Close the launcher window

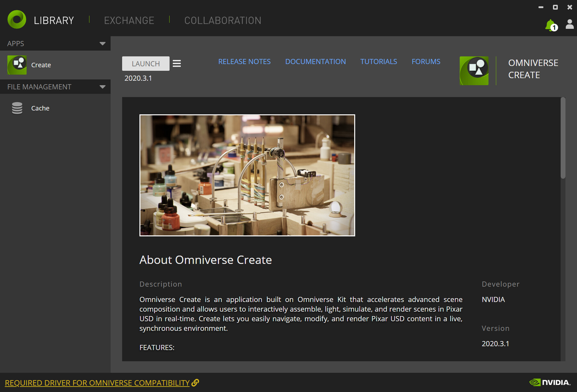pyautogui.click(x=570, y=7)
